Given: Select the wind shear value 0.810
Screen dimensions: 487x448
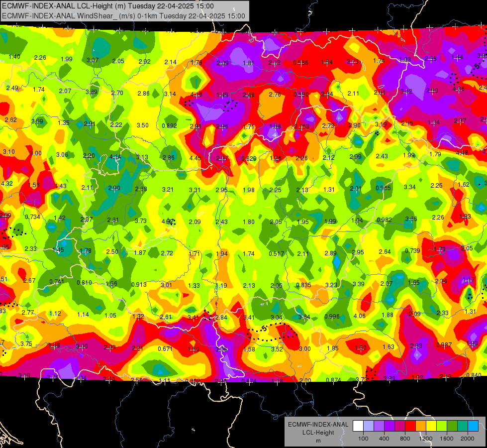Looking at the screenshot, I should [84, 283].
